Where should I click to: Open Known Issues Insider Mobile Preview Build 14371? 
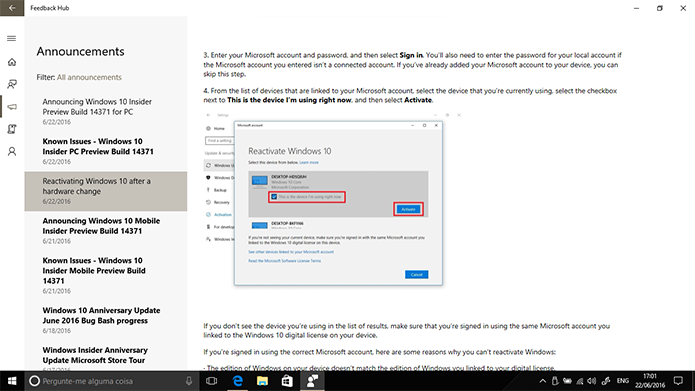[105, 275]
